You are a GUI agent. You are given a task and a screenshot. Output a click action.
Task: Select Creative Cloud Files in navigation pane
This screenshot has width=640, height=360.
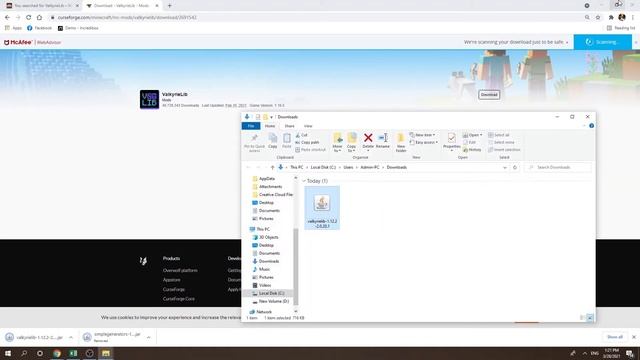tap(273, 195)
